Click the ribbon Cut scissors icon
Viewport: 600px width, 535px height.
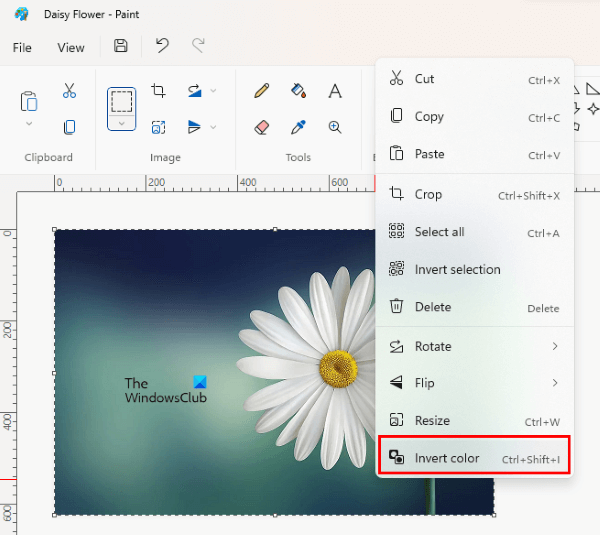pos(69,91)
